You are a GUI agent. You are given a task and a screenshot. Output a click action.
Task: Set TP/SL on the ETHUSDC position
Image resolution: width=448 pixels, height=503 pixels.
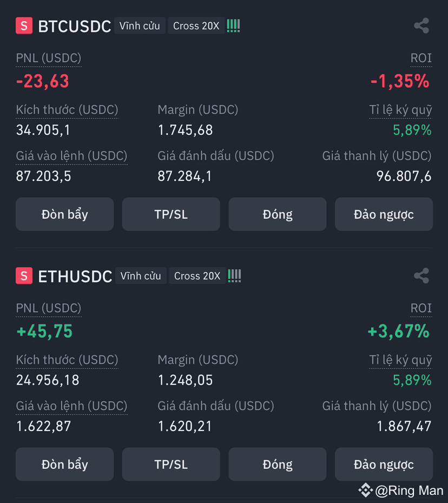pos(171,464)
